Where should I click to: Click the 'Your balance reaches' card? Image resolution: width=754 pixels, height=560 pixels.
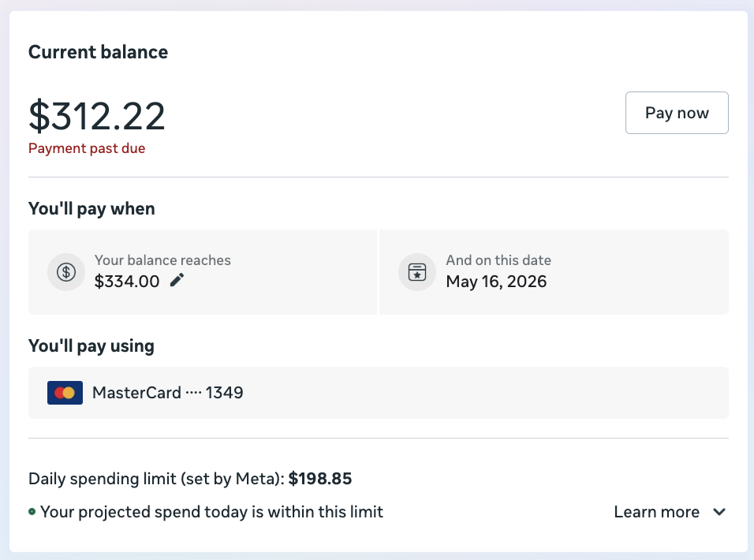coord(203,271)
